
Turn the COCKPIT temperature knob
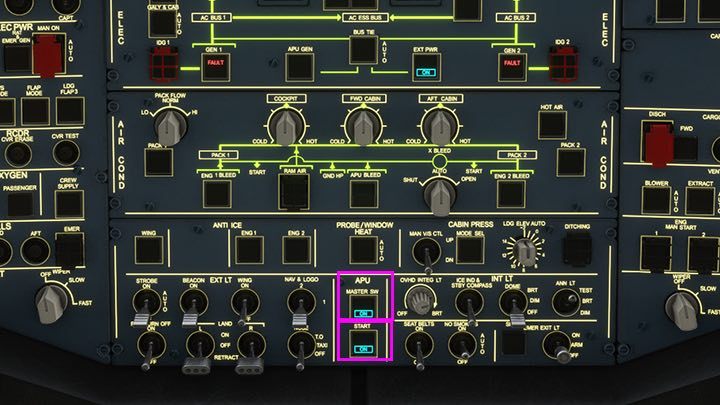289,125
